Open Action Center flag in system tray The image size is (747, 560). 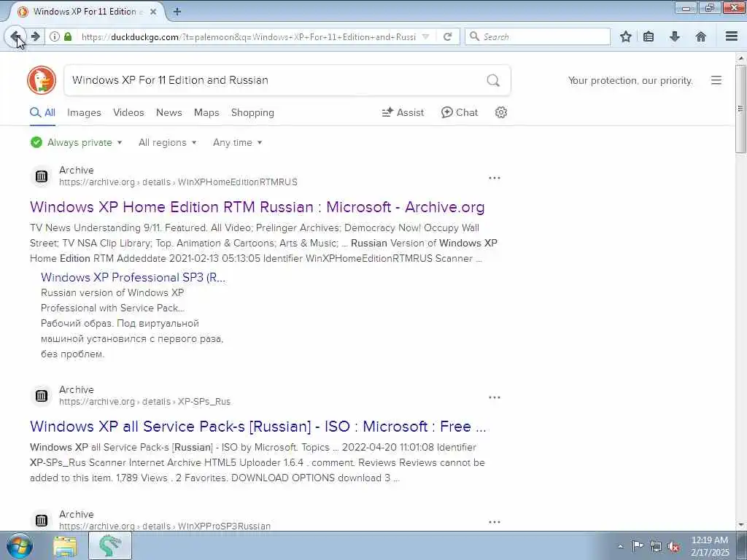tap(638, 545)
